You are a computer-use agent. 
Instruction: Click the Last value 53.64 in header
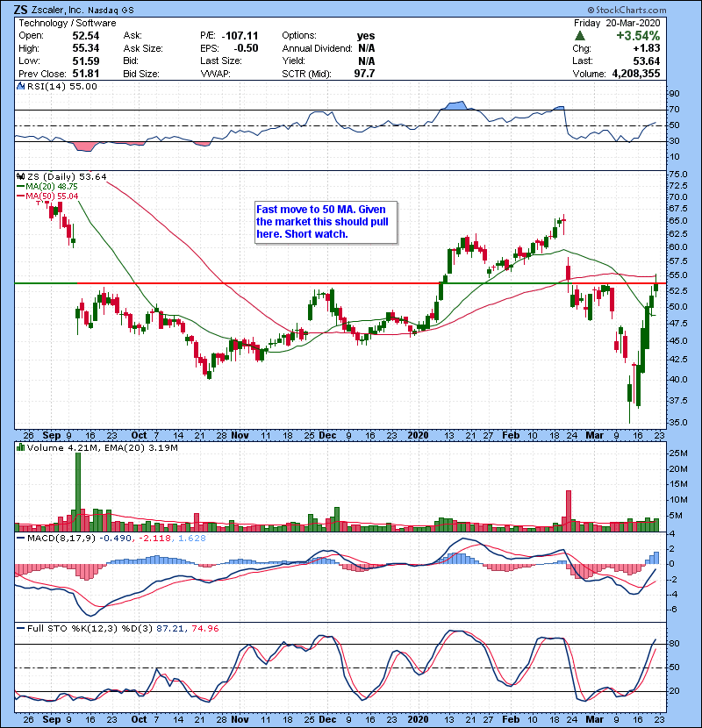coord(647,61)
